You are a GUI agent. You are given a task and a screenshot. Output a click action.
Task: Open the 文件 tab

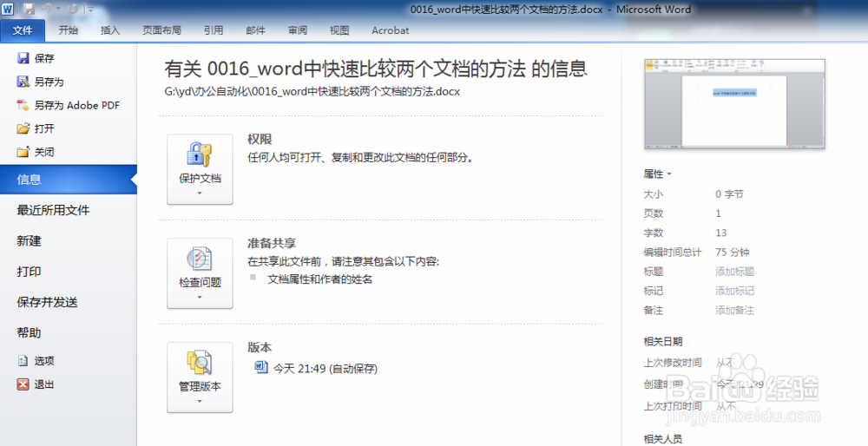click(23, 30)
